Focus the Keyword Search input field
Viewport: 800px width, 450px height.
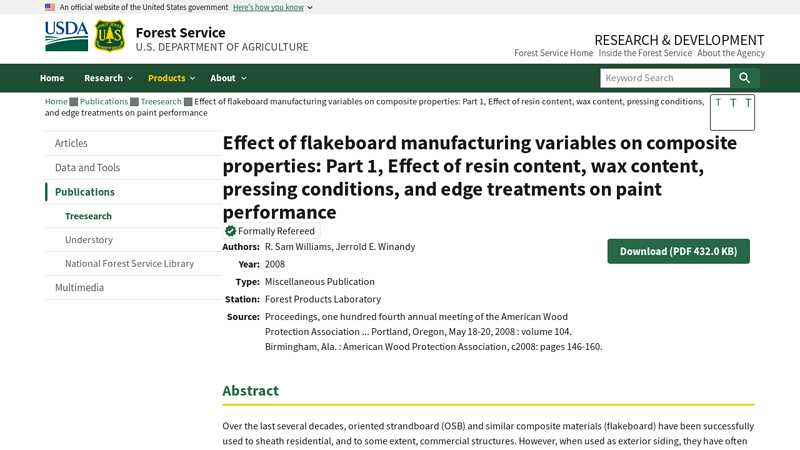click(x=665, y=78)
